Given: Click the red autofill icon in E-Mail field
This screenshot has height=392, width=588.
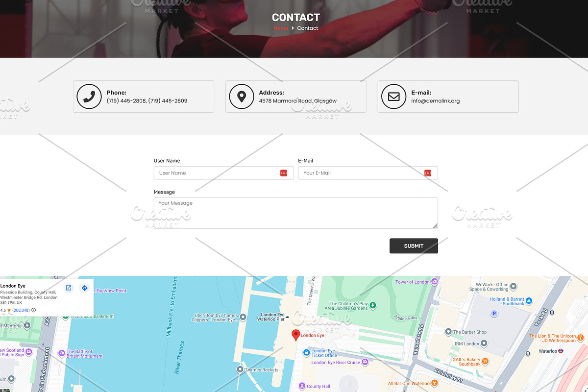Looking at the screenshot, I should 428,173.
